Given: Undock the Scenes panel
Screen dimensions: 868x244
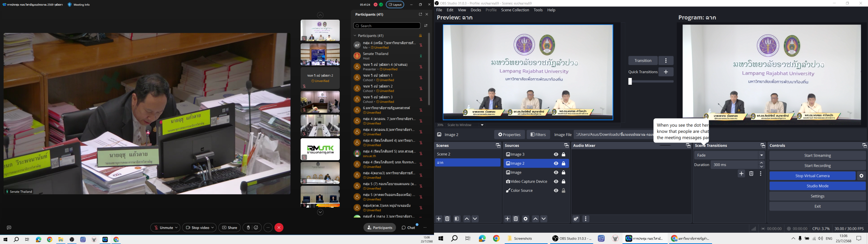Looking at the screenshot, I should tap(498, 146).
